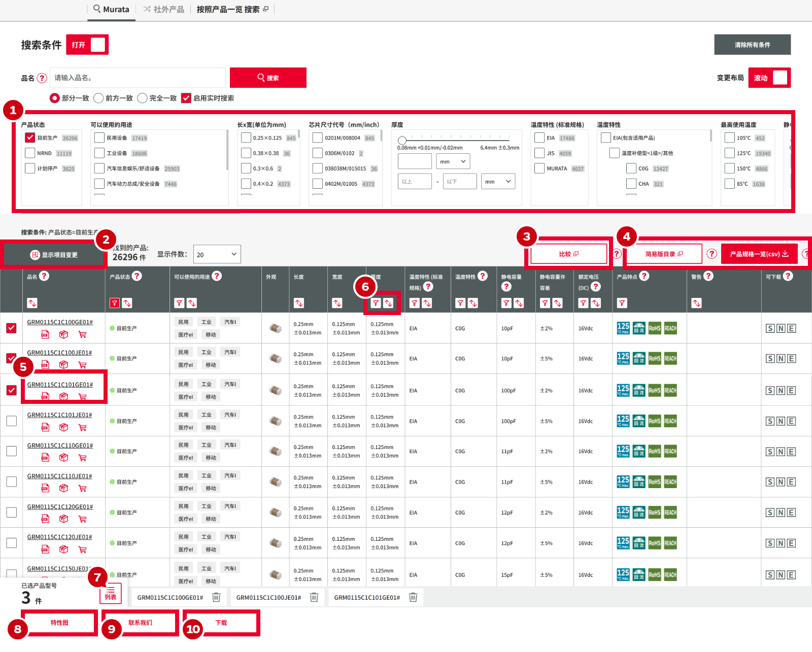The image size is (812, 652).
Task: Click the 清除所有条件 button
Action: 752,45
